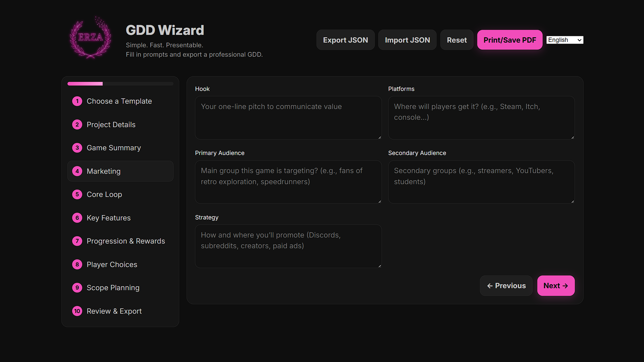This screenshot has width=644, height=362.
Task: Click the step 10 number badge
Action: coord(77,311)
